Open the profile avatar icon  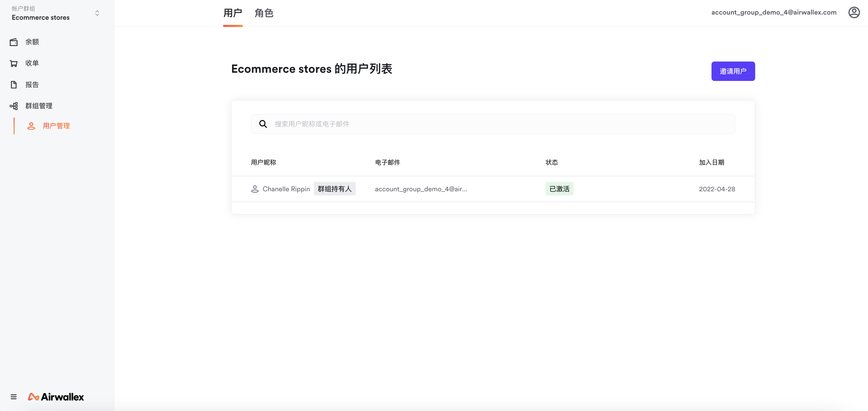pyautogui.click(x=854, y=12)
